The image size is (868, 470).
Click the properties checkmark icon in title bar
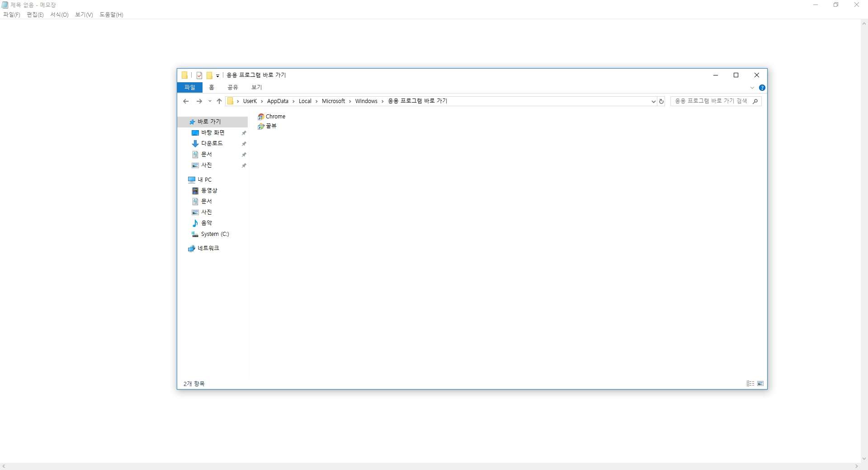[199, 75]
